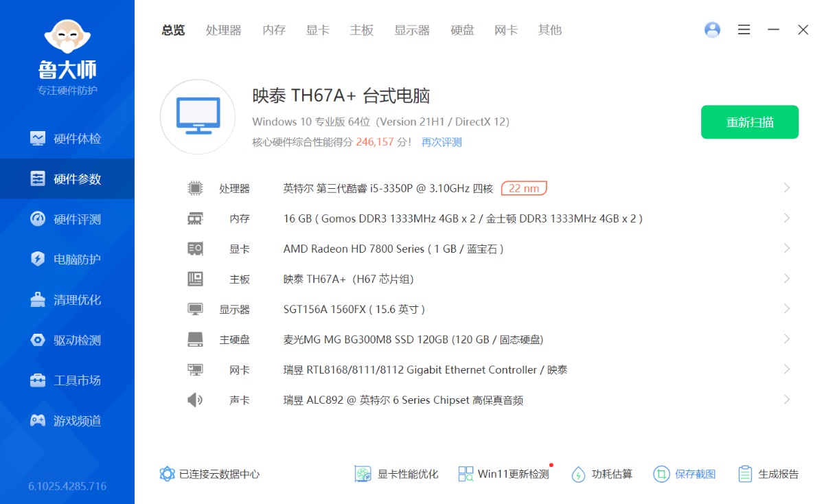The height and width of the screenshot is (504, 824).
Task: Switch to the 其他 tab
Action: pyautogui.click(x=550, y=30)
